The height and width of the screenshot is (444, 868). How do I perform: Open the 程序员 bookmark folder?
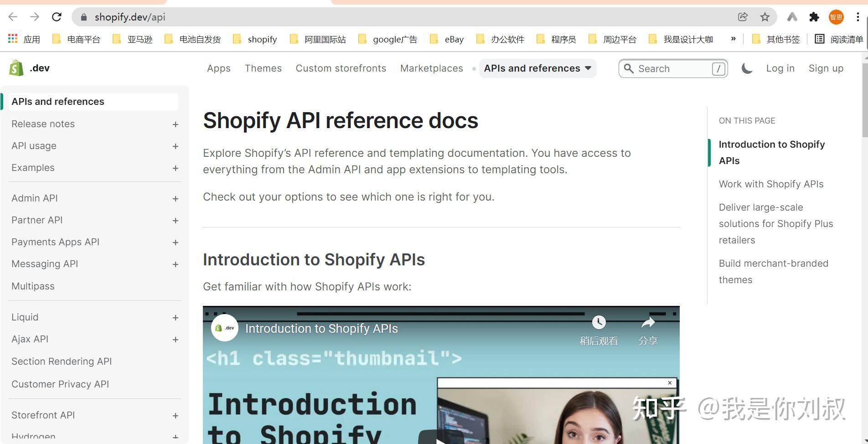(556, 39)
